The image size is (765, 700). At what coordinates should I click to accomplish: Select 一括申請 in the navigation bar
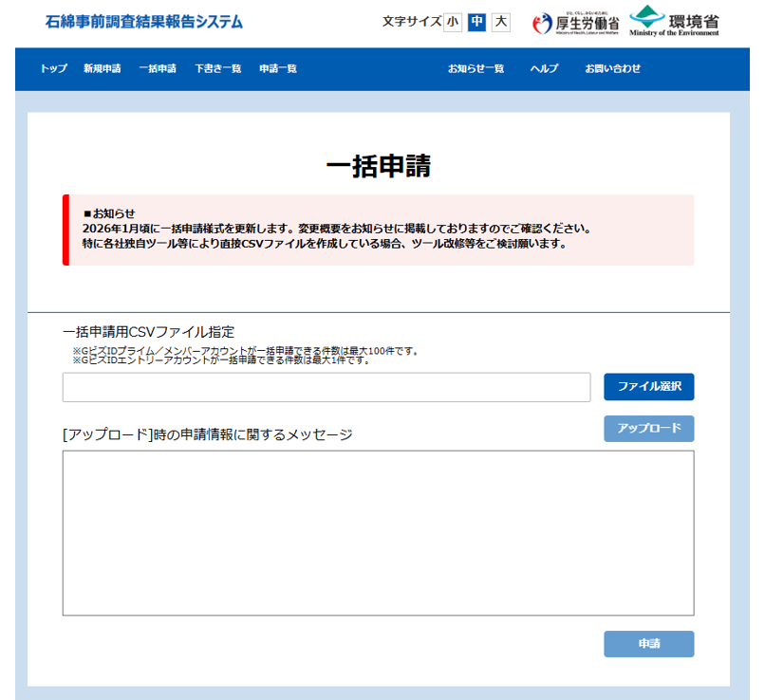point(158,68)
